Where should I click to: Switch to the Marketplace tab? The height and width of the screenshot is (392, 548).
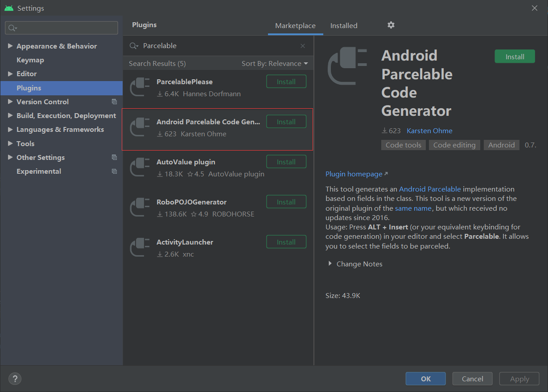click(x=295, y=26)
